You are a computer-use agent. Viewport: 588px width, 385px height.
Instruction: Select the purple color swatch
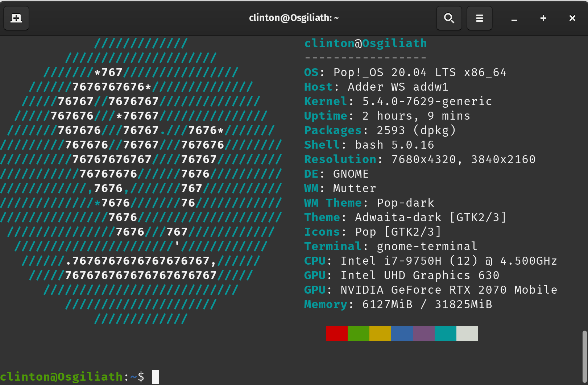(423, 333)
